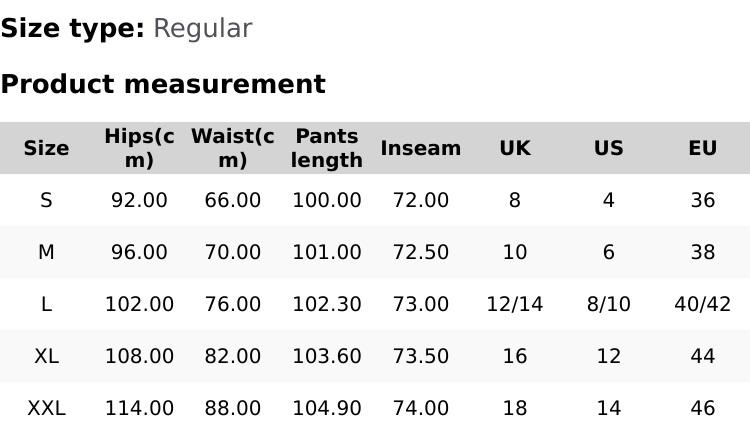The width and height of the screenshot is (750, 434).
Task: Click the US column header
Action: 608,148
